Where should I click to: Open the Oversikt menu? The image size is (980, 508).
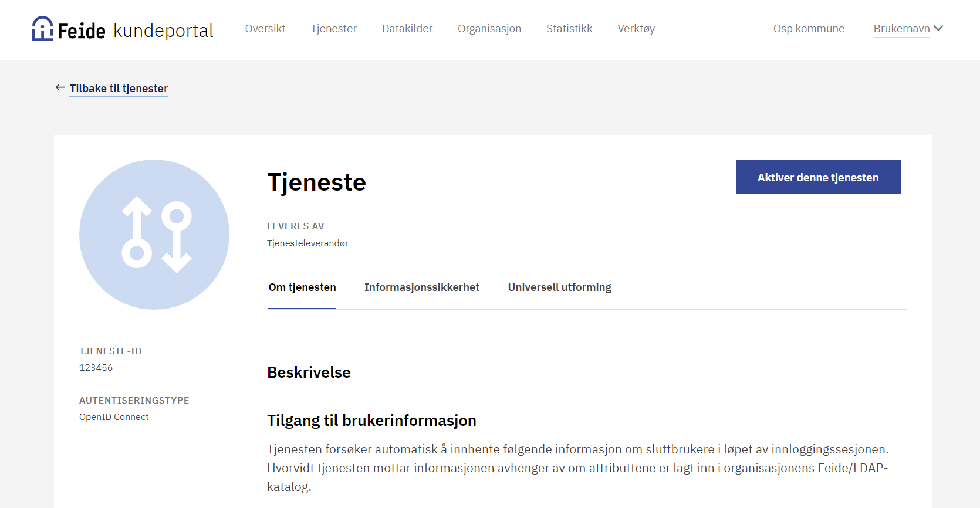[265, 29]
